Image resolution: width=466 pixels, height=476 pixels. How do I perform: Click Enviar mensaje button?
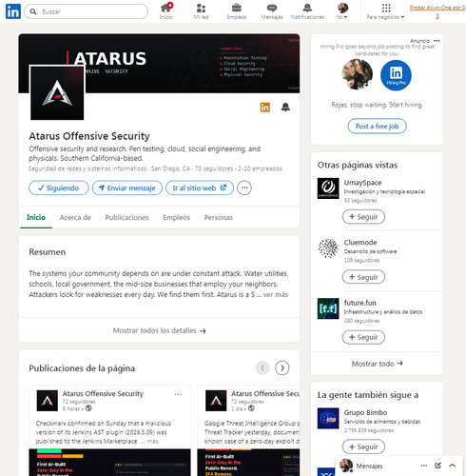click(127, 188)
